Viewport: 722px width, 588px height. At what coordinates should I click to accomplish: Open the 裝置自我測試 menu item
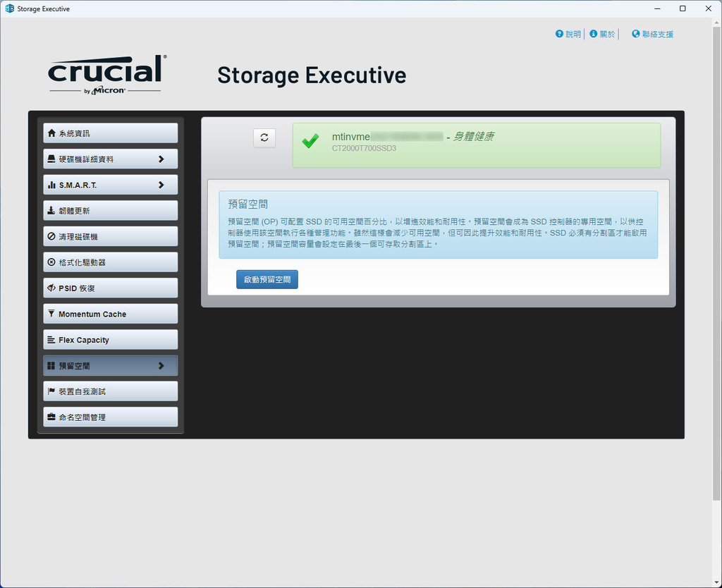tap(111, 391)
